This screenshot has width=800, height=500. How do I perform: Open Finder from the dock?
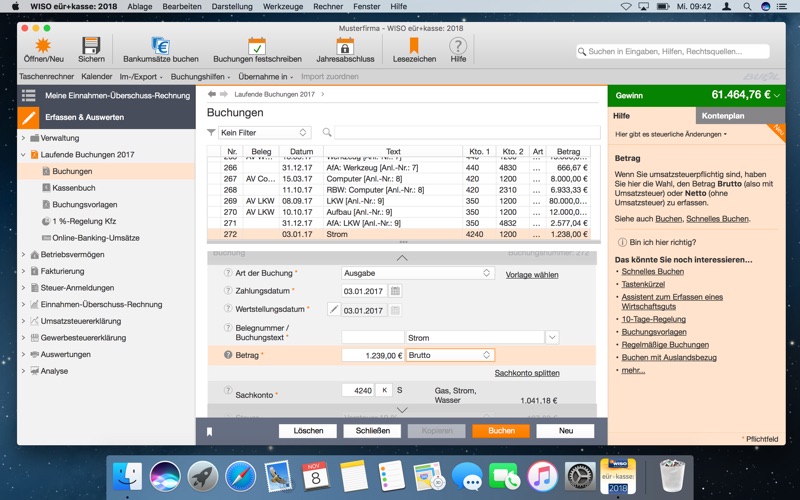(127, 477)
